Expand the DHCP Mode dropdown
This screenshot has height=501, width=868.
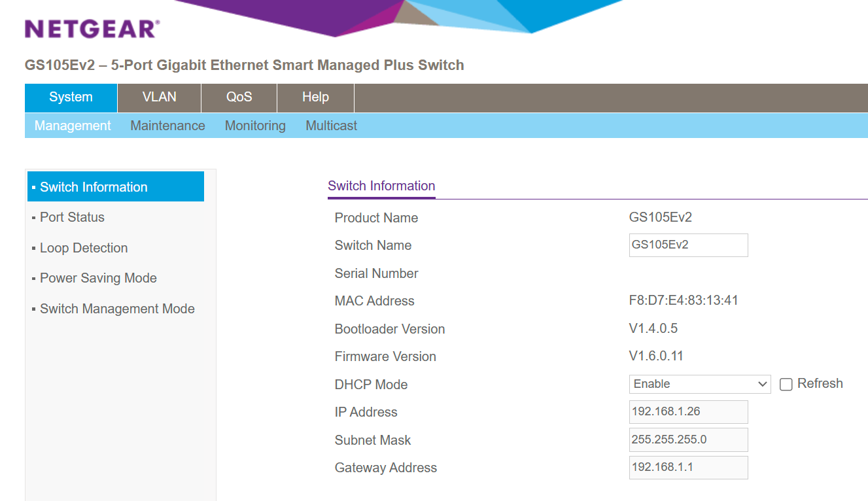pyautogui.click(x=700, y=384)
